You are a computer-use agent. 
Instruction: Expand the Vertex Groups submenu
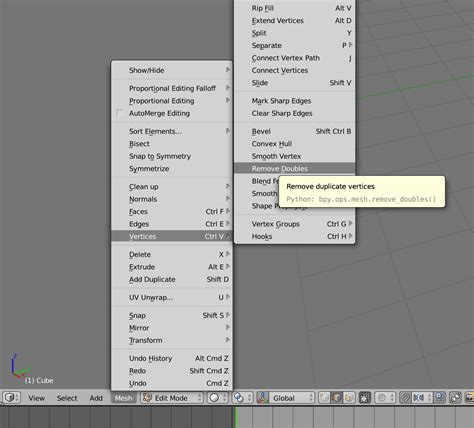pyautogui.click(x=295, y=224)
